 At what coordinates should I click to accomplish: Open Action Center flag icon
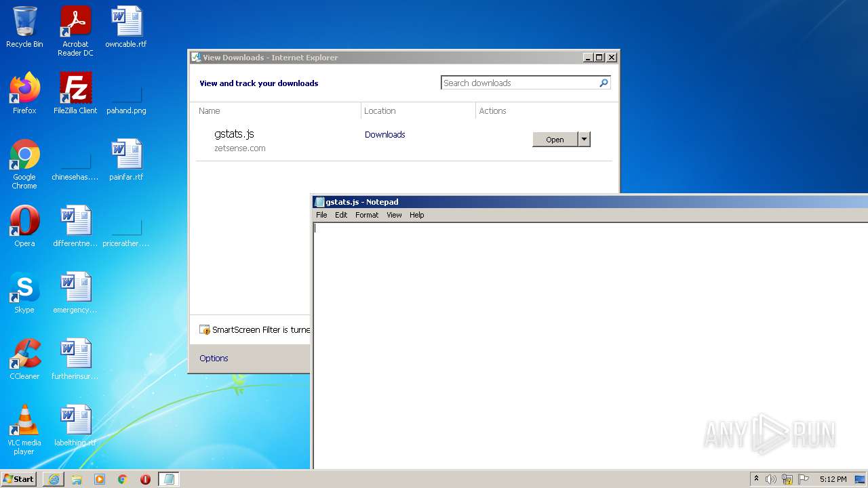click(804, 479)
